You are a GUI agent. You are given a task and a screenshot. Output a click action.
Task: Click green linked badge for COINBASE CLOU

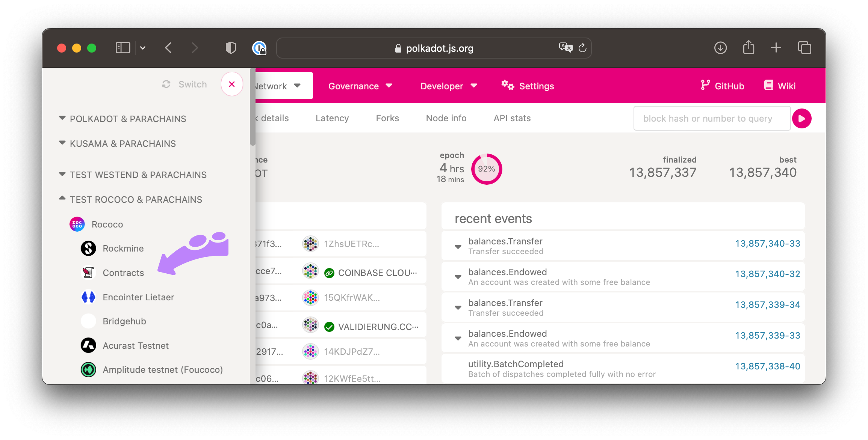click(x=329, y=273)
